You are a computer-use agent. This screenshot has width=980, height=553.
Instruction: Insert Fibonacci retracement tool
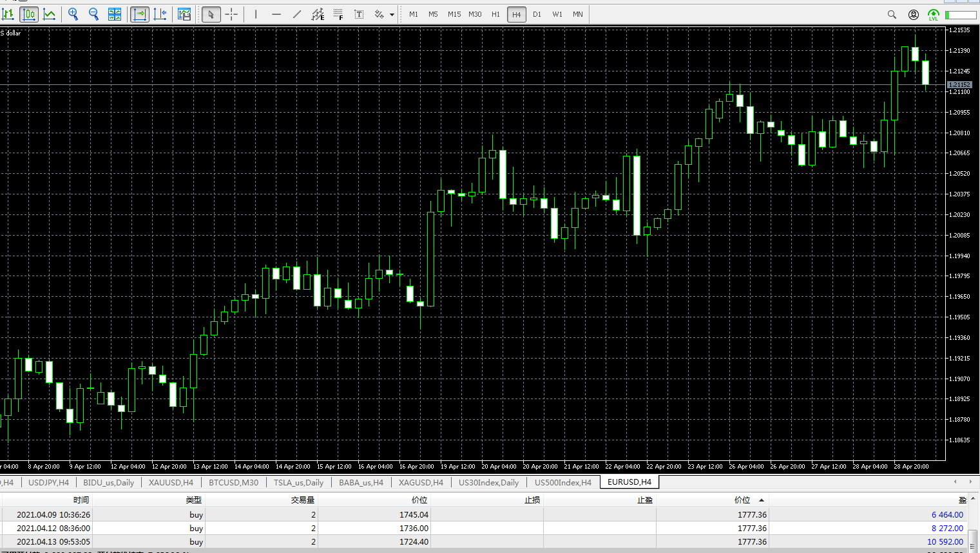[338, 14]
